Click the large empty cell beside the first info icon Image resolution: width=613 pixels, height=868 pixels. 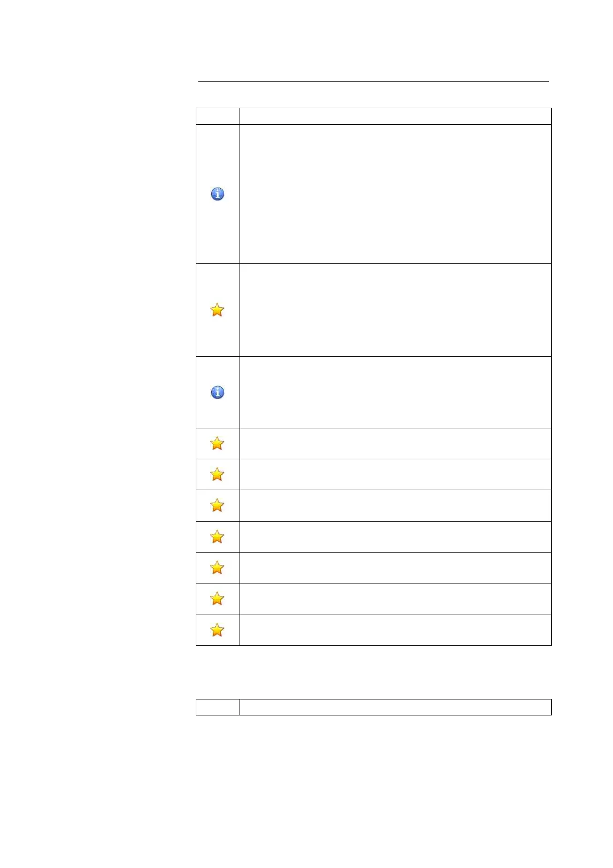(395, 194)
